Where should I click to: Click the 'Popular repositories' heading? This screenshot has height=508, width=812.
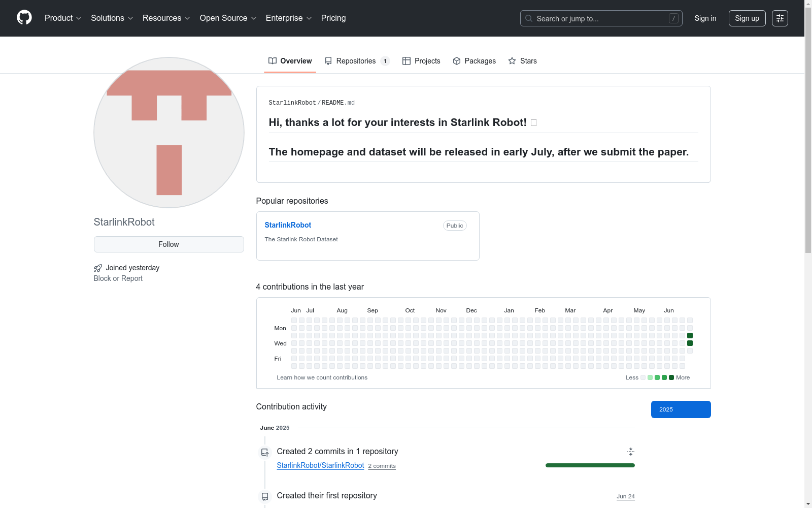(x=292, y=201)
